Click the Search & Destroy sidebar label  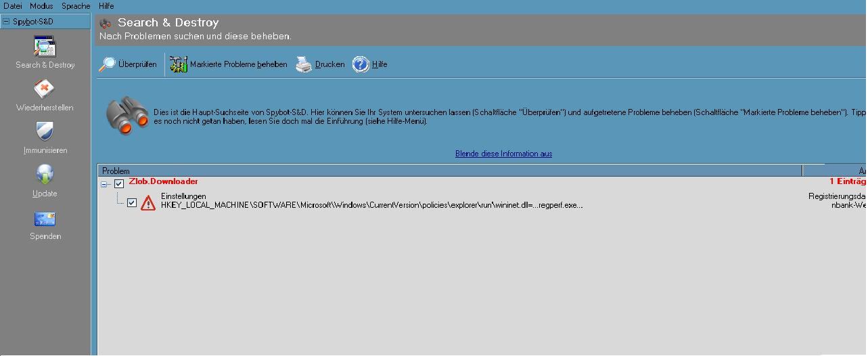(x=45, y=65)
